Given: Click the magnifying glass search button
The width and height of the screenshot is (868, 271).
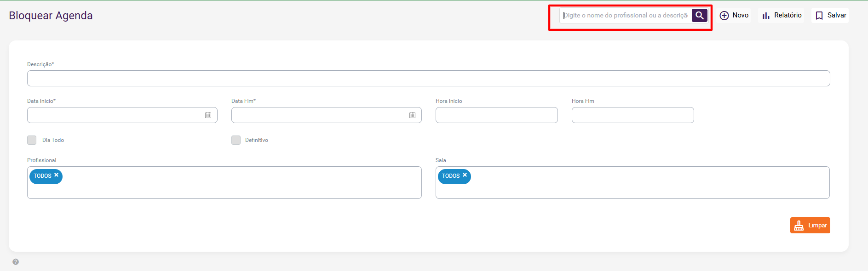Looking at the screenshot, I should (699, 15).
